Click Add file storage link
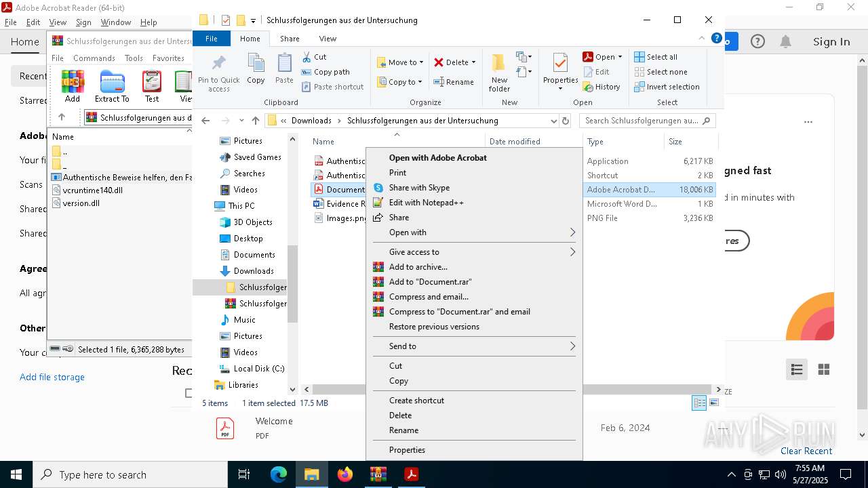Image resolution: width=868 pixels, height=488 pixels. [52, 377]
